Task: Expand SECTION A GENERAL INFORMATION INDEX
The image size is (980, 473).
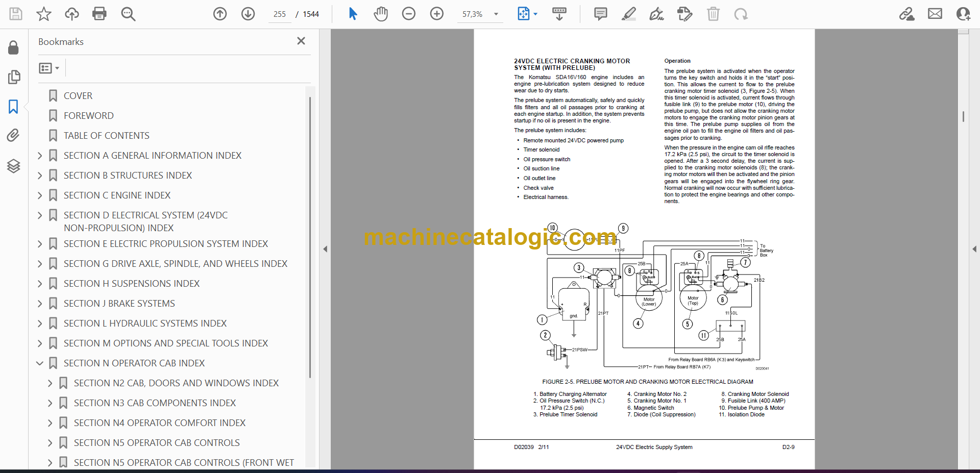Action: tap(40, 156)
